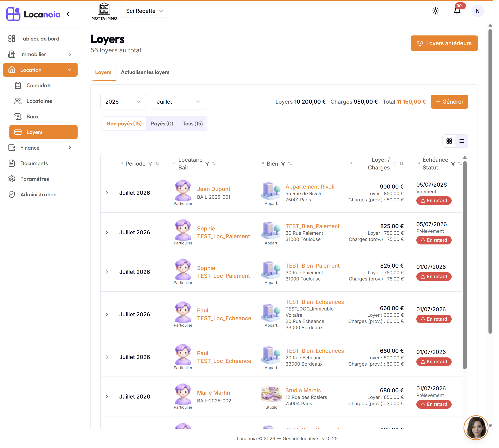Click the En retard badge for Jean Dupont
The height and width of the screenshot is (448, 499).
[434, 201]
